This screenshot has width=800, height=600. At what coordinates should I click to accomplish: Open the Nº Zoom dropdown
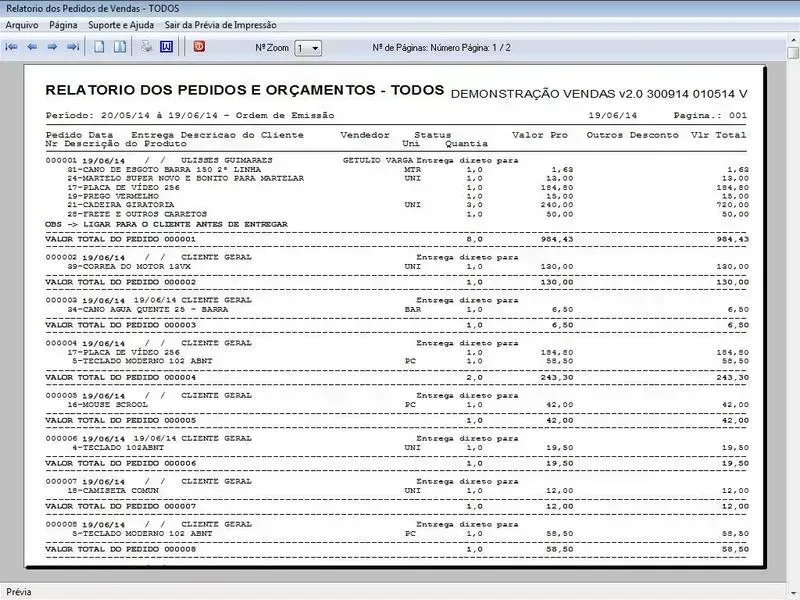pos(308,48)
